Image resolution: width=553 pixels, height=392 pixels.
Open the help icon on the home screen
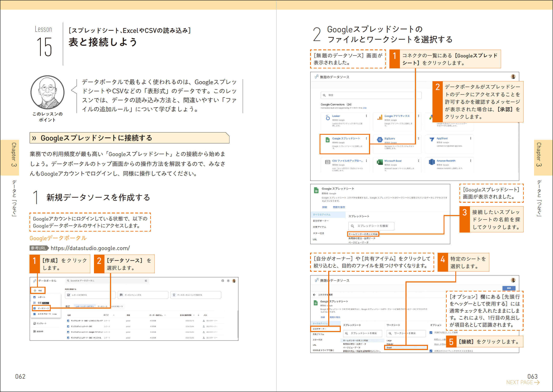pyautogui.click(x=223, y=281)
